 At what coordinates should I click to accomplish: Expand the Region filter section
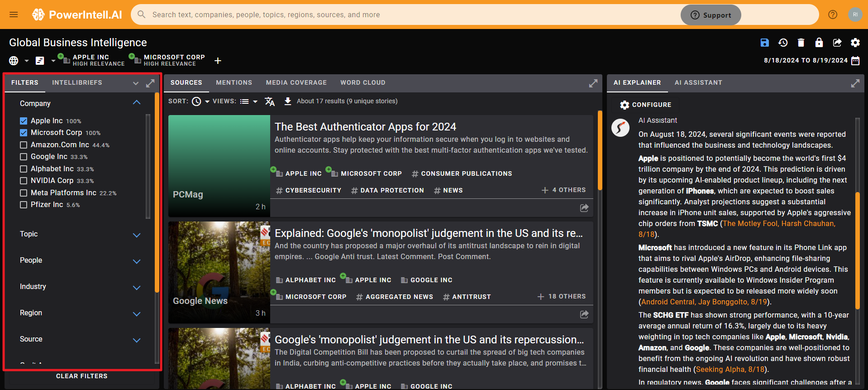coord(137,314)
